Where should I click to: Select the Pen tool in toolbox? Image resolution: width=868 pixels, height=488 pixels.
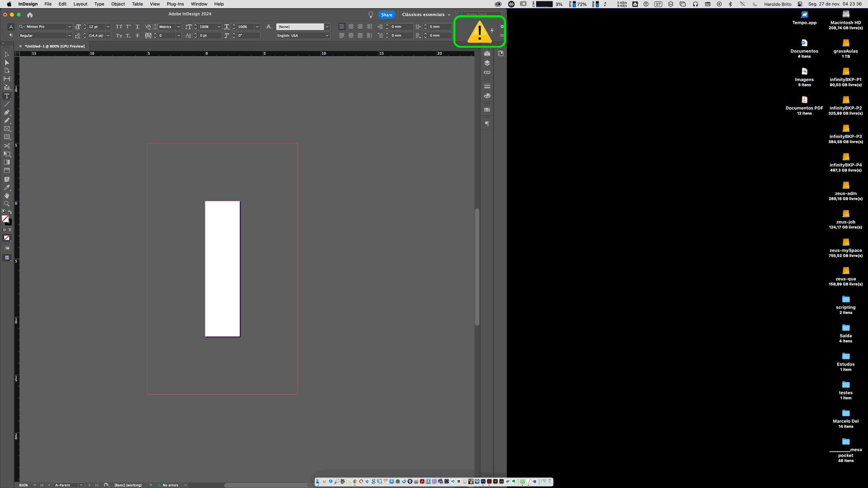[7, 113]
